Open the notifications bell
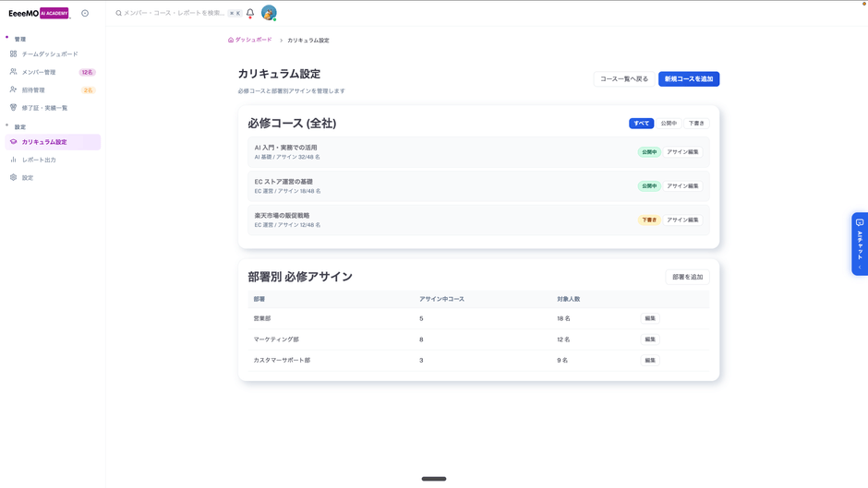The height and width of the screenshot is (488, 868). (250, 13)
